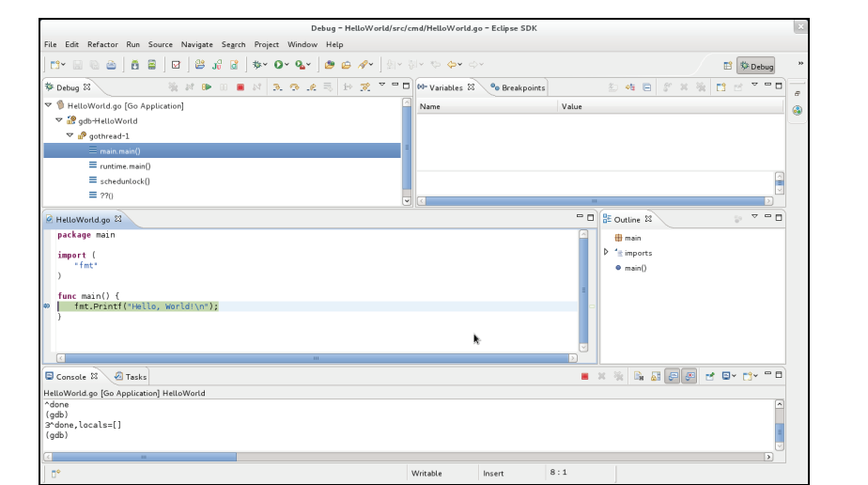This screenshot has width=868, height=485.
Task: Toggle Instruction Stepping Mode in Debug view
Action: pos(348,86)
